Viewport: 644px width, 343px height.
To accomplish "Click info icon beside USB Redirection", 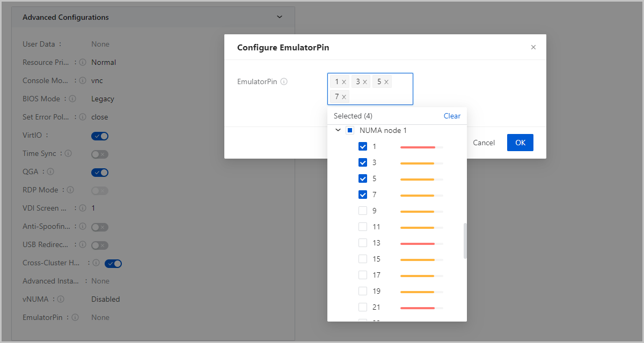I will tap(83, 244).
